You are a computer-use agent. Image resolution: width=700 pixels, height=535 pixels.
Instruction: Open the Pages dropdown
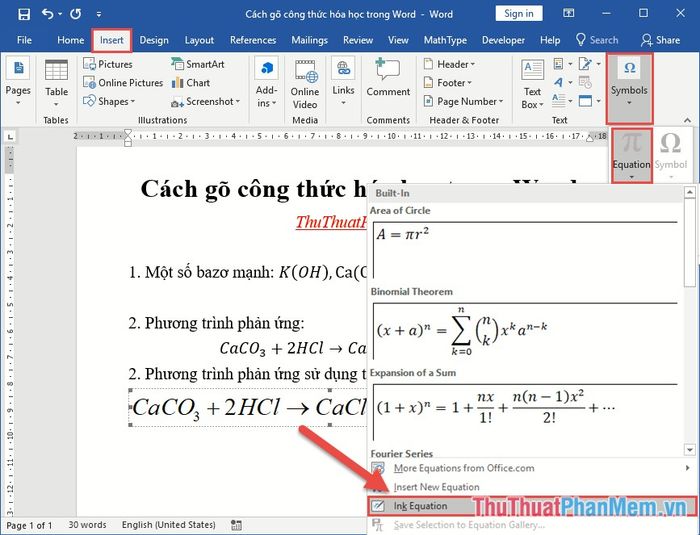[x=18, y=83]
